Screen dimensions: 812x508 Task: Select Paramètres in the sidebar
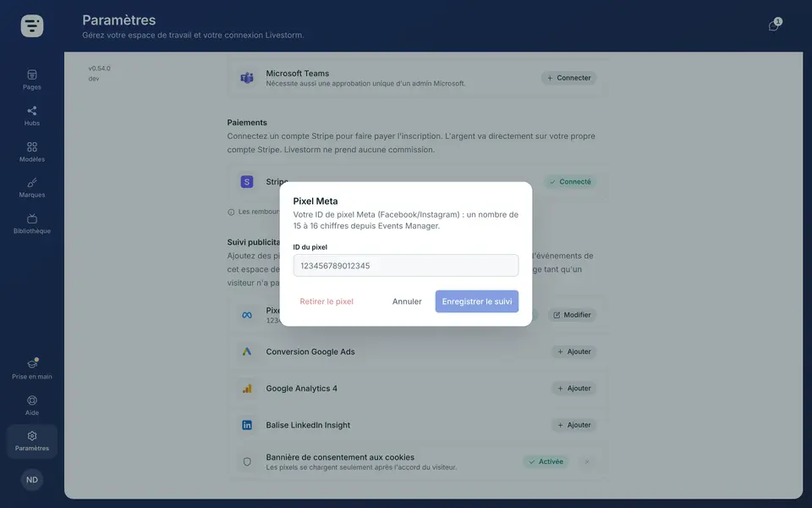(31, 441)
